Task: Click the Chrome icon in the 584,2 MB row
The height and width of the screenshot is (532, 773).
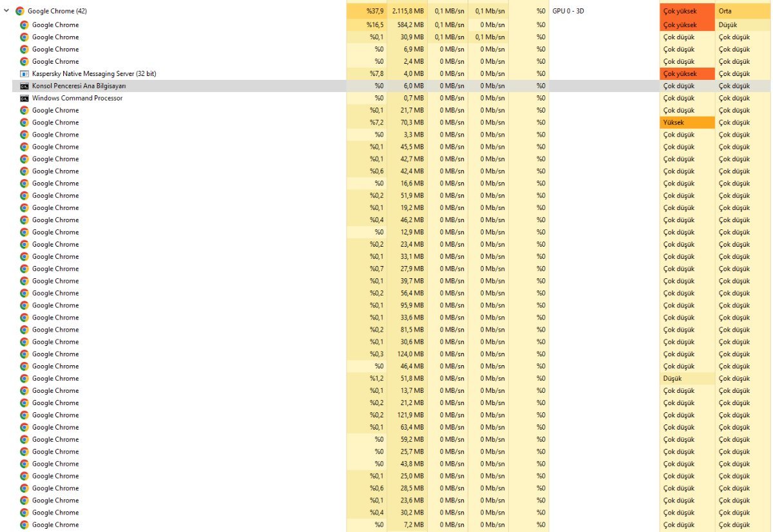Action: 24,24
